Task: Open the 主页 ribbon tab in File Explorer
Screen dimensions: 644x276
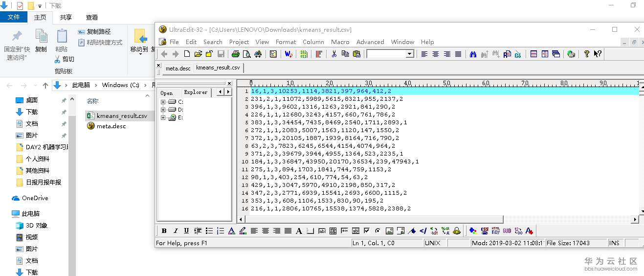Action: (x=40, y=17)
